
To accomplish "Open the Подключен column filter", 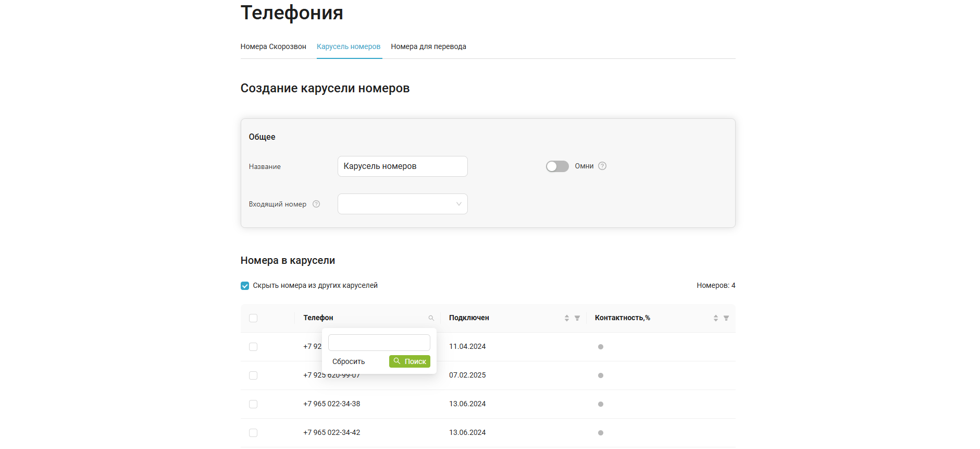I will 577,318.
